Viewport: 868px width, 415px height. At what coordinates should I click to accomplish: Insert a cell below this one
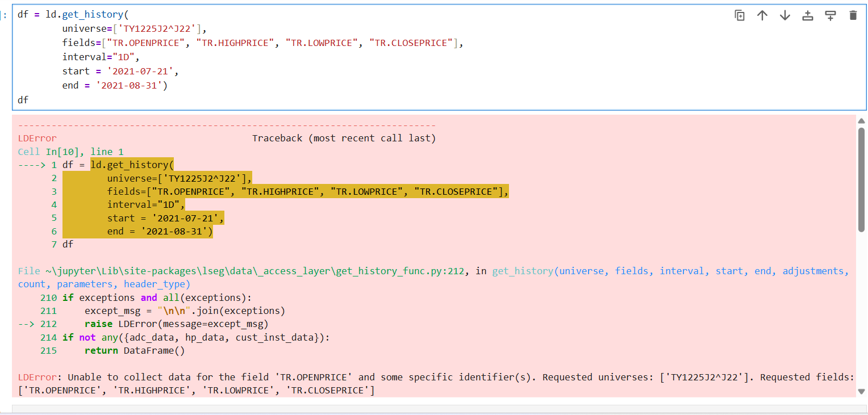(x=831, y=15)
